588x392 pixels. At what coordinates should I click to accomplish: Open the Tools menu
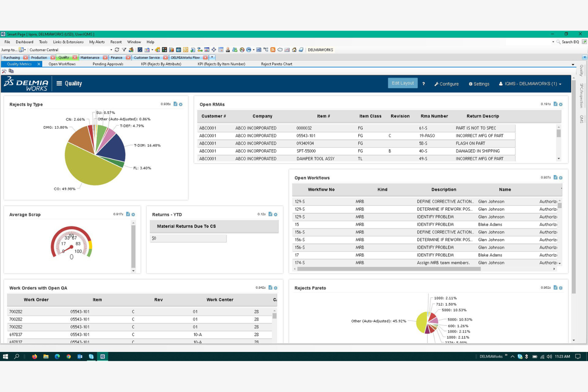43,42
